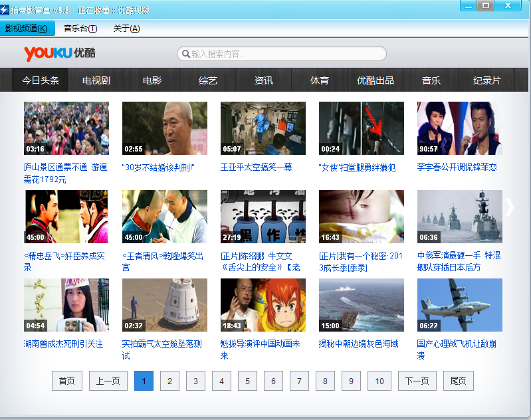The height and width of the screenshot is (420, 531).
Task: Select the 电影 navigation tab
Action: click(152, 80)
